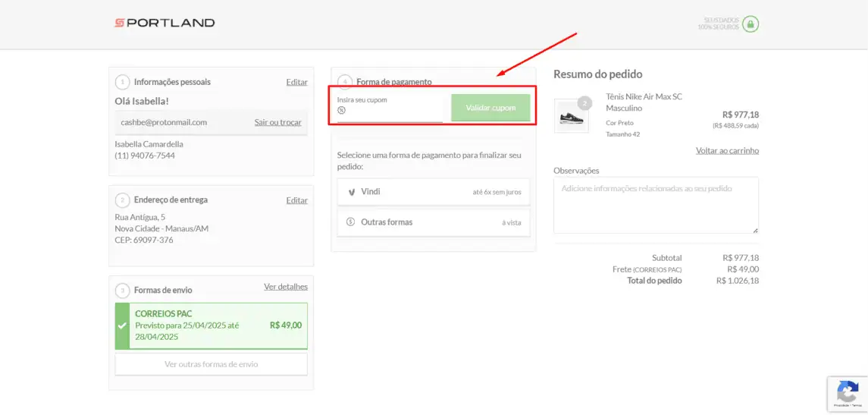Click the R$ 49,00 price in CORREIOS PAC box
The image size is (868, 415).
286,325
